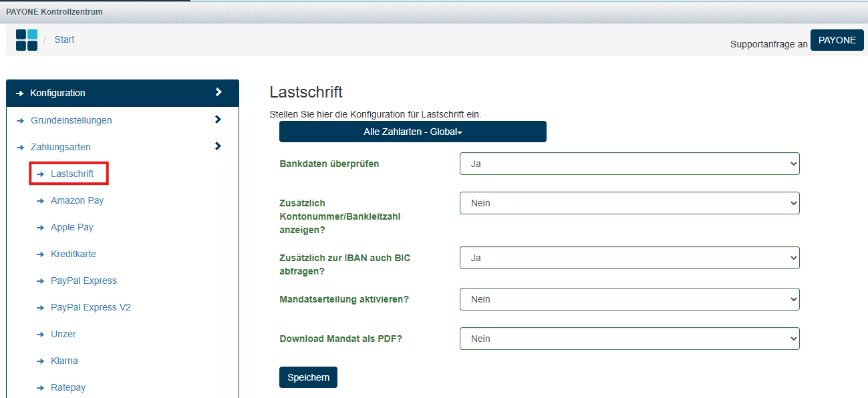
Task: Click the arrow icon beside Kreditkarte
Action: (40, 254)
